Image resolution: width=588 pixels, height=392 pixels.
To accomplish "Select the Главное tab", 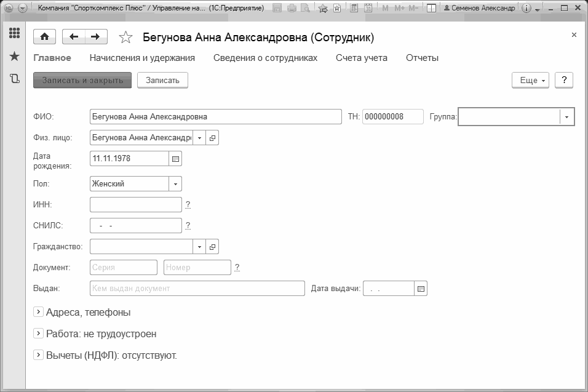I will coord(52,58).
